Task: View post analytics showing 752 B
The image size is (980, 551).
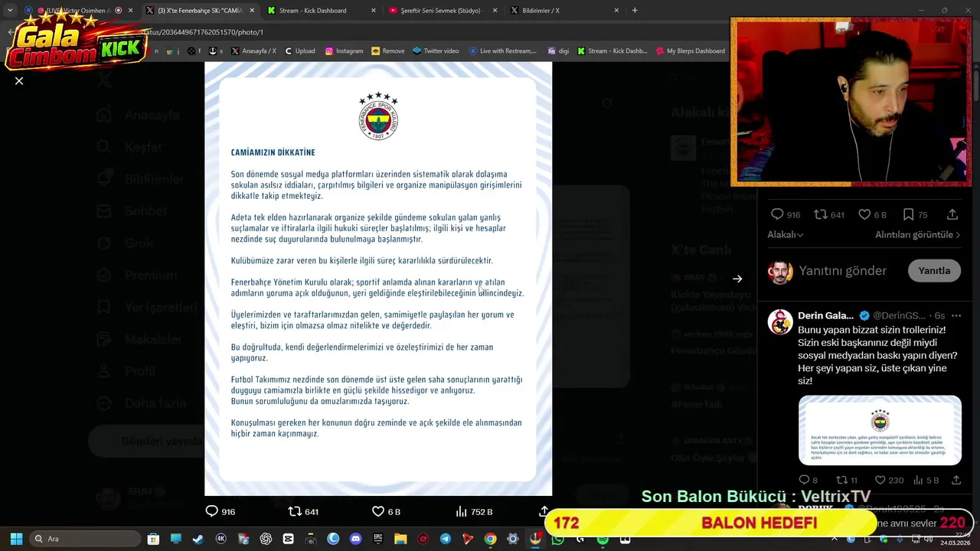Action: [474, 511]
